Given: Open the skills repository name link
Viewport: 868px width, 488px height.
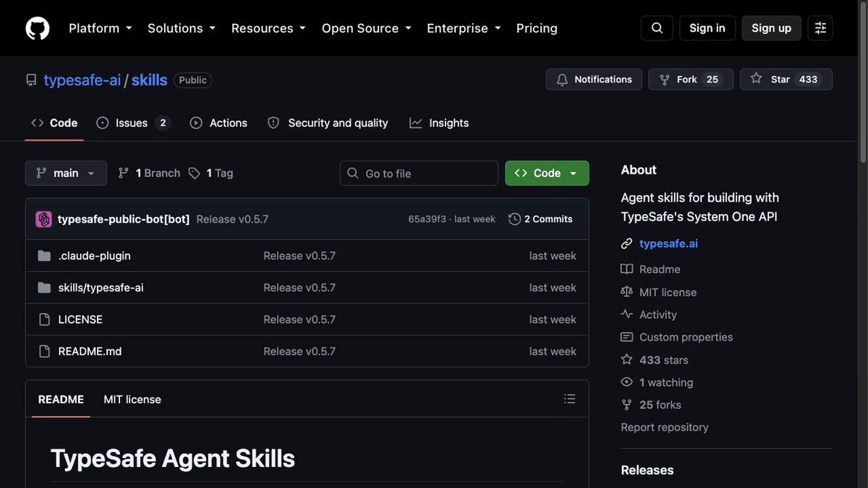Looking at the screenshot, I should click(x=149, y=80).
